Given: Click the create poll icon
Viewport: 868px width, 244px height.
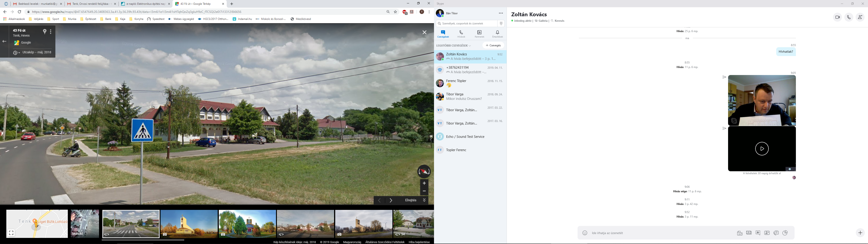Looking at the screenshot, I should coord(785,233).
